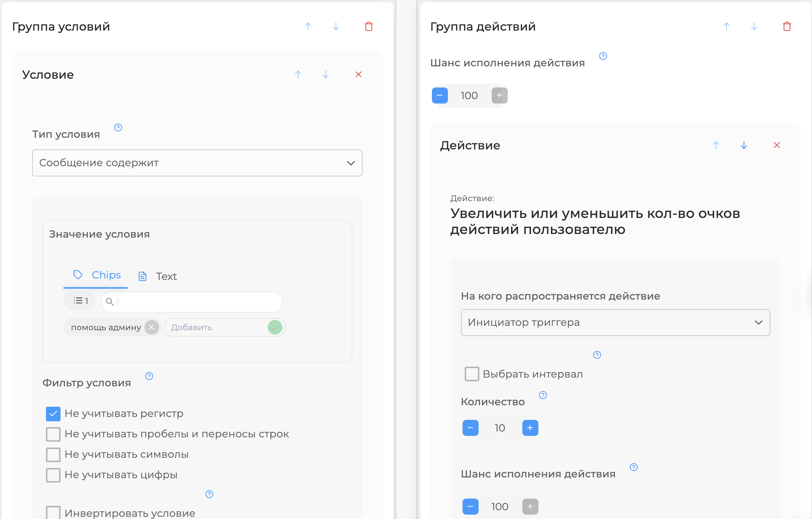Click the Значение условия label

(99, 234)
